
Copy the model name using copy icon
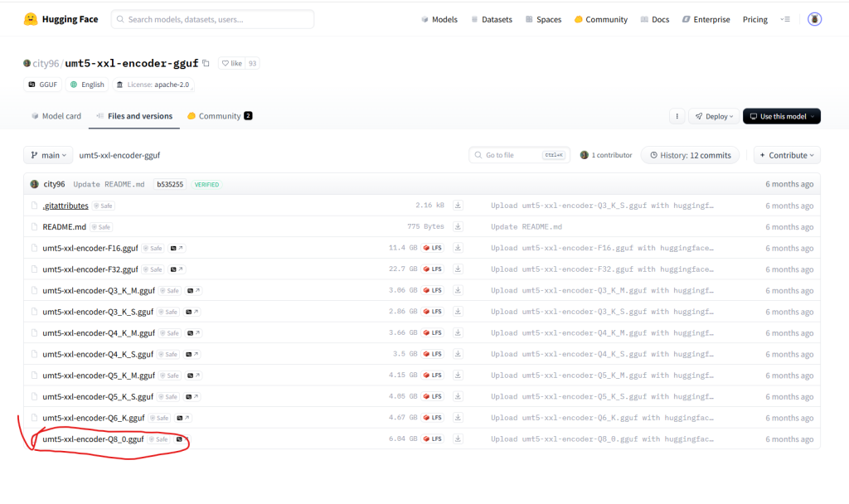click(206, 63)
